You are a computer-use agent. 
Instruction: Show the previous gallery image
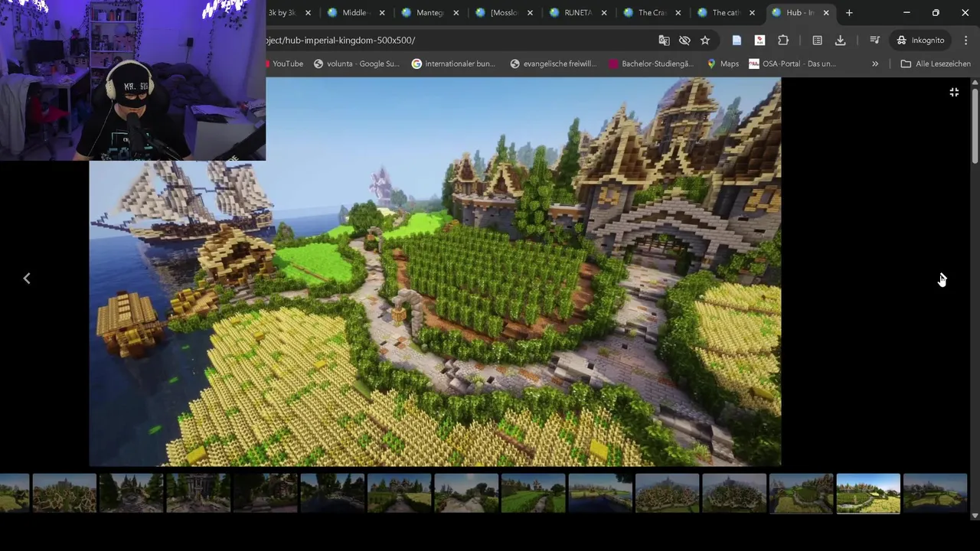click(27, 279)
